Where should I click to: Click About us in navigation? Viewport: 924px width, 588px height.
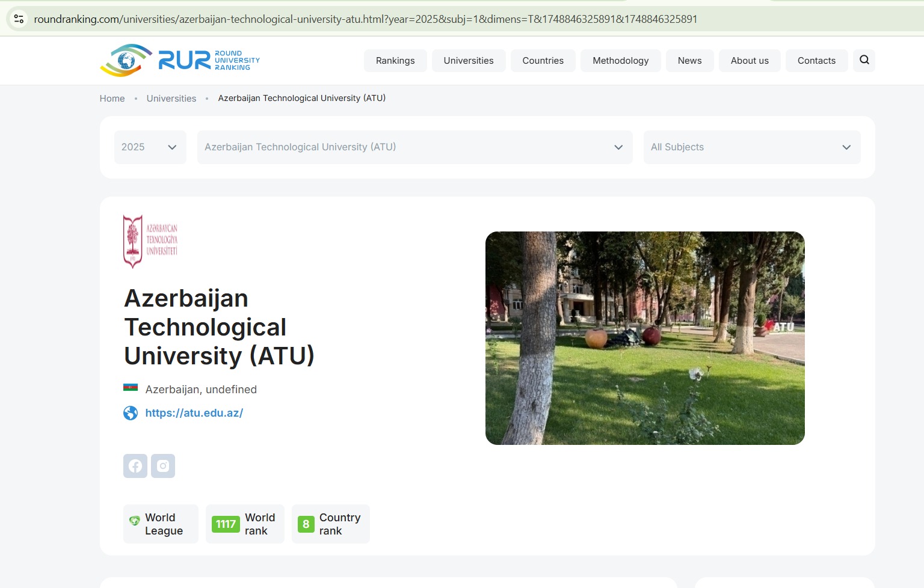tap(750, 61)
